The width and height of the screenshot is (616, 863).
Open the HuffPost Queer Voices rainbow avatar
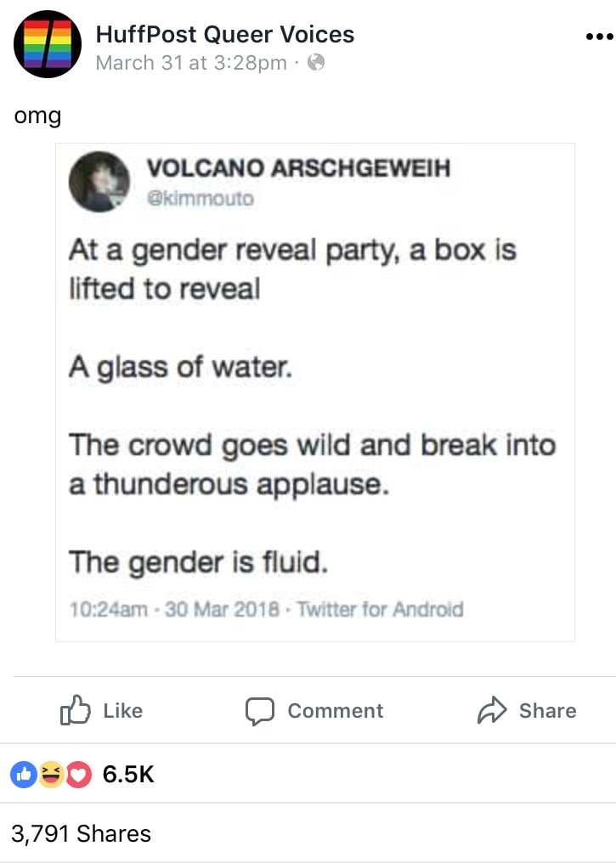pos(48,44)
